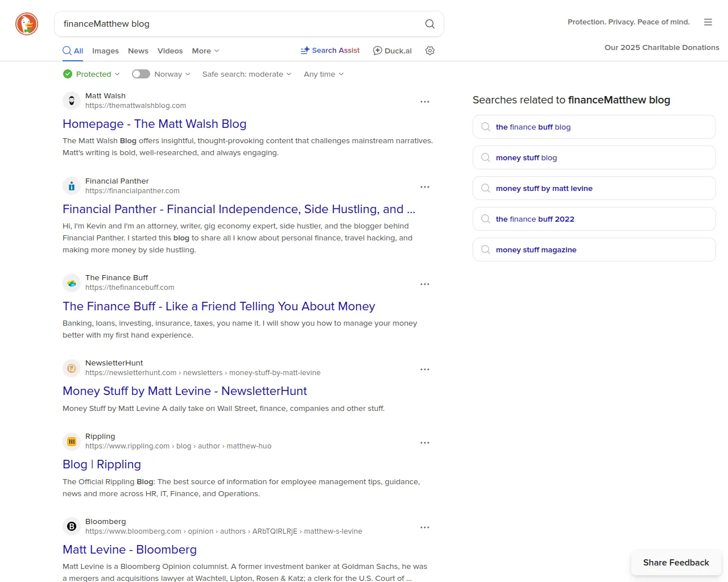Click The Finance Buff favicon
Viewport: 728px width, 582px height.
point(72,282)
